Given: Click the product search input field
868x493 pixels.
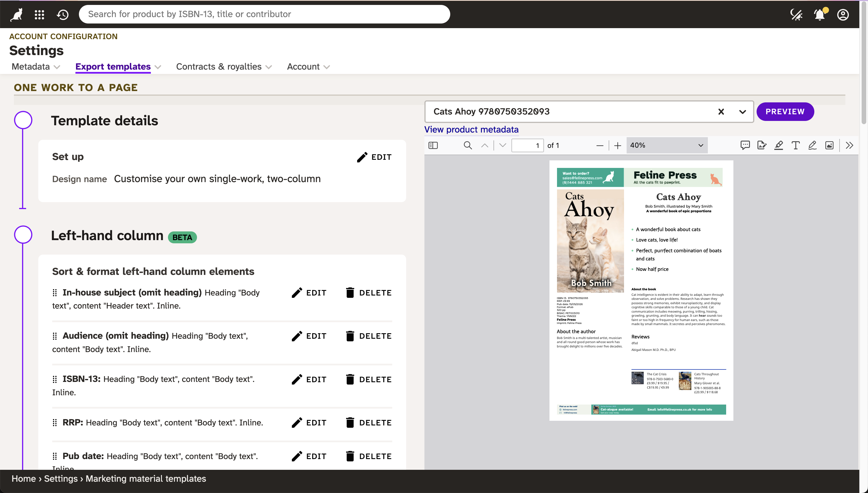Looking at the screenshot, I should [x=264, y=14].
